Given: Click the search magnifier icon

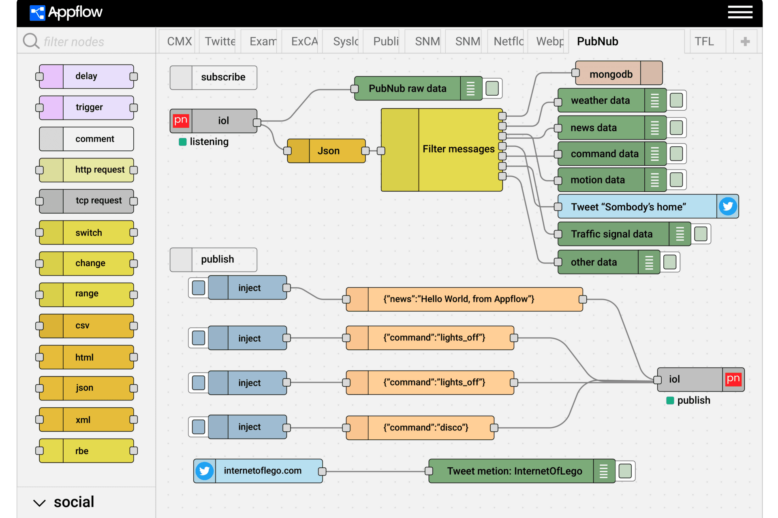Looking at the screenshot, I should pyautogui.click(x=31, y=41).
